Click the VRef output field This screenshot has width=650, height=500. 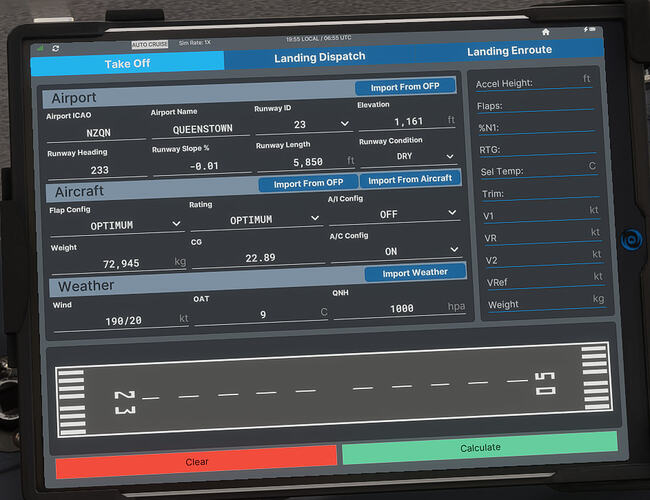click(x=546, y=282)
